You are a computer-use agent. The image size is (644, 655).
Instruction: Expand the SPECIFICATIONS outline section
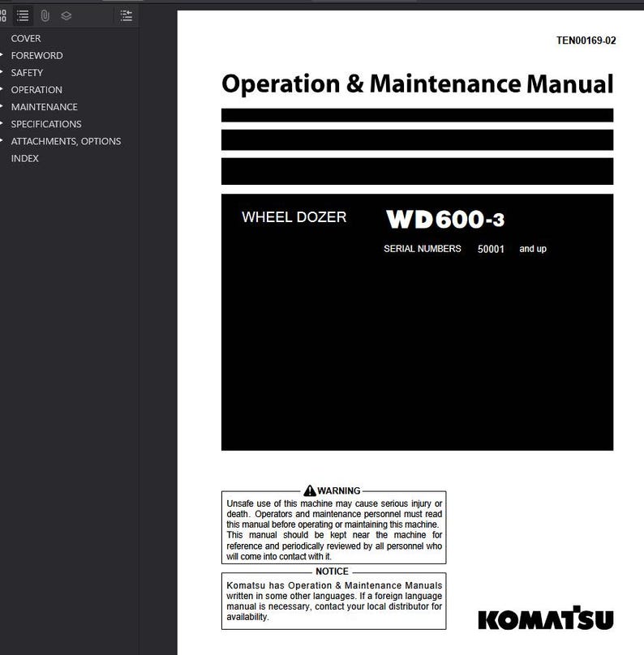(2, 123)
